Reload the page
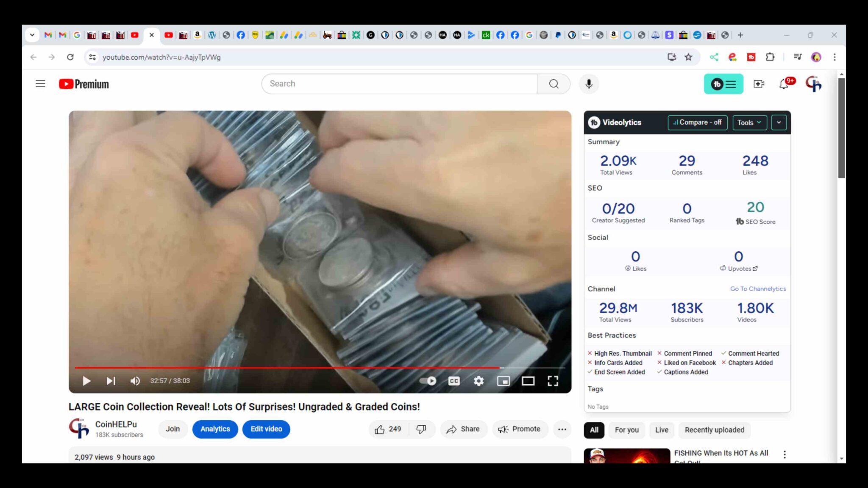 pyautogui.click(x=70, y=57)
